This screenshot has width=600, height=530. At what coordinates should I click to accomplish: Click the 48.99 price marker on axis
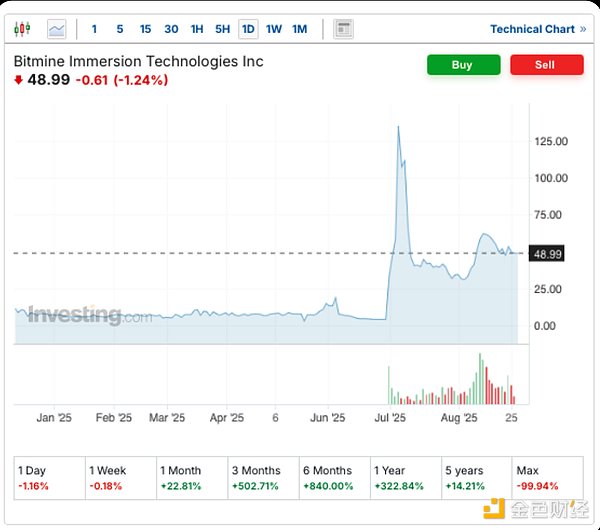(x=547, y=254)
